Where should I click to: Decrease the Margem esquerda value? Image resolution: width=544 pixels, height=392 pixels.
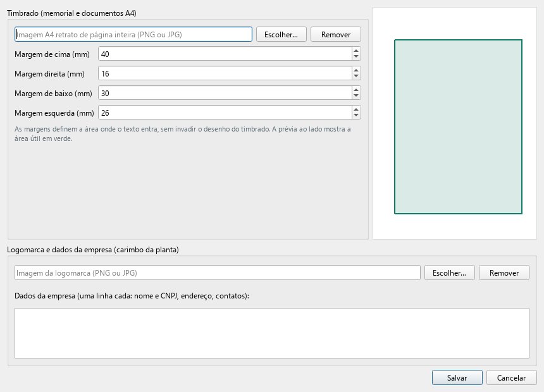coord(356,116)
